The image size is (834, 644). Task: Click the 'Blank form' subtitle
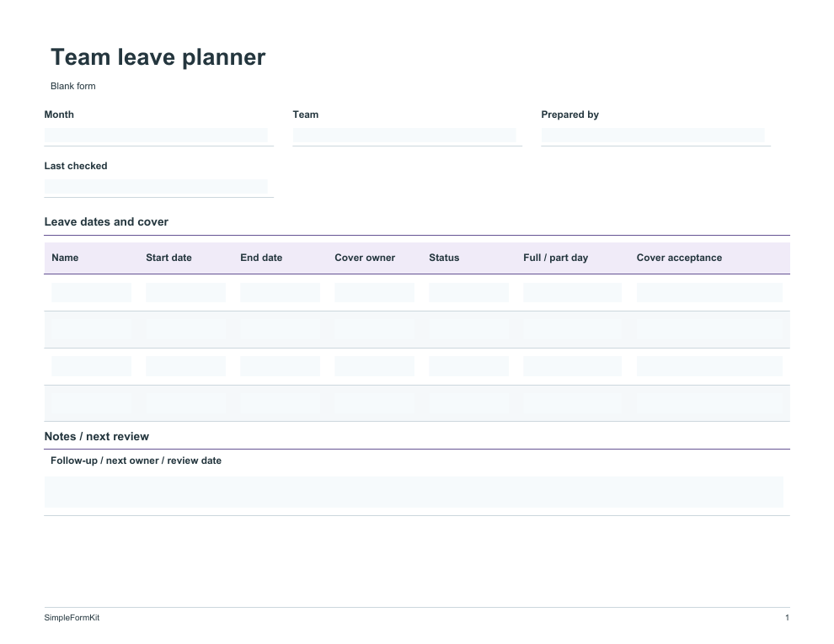(x=72, y=86)
